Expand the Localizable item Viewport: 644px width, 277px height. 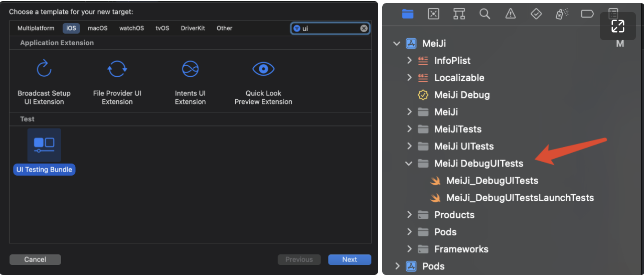pyautogui.click(x=409, y=78)
